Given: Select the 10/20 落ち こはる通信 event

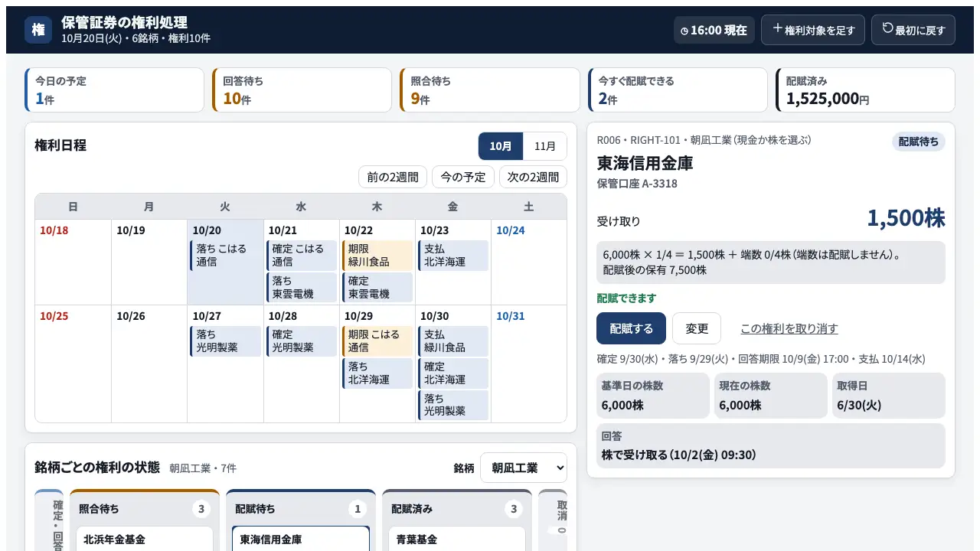Looking at the screenshot, I should 225,256.
